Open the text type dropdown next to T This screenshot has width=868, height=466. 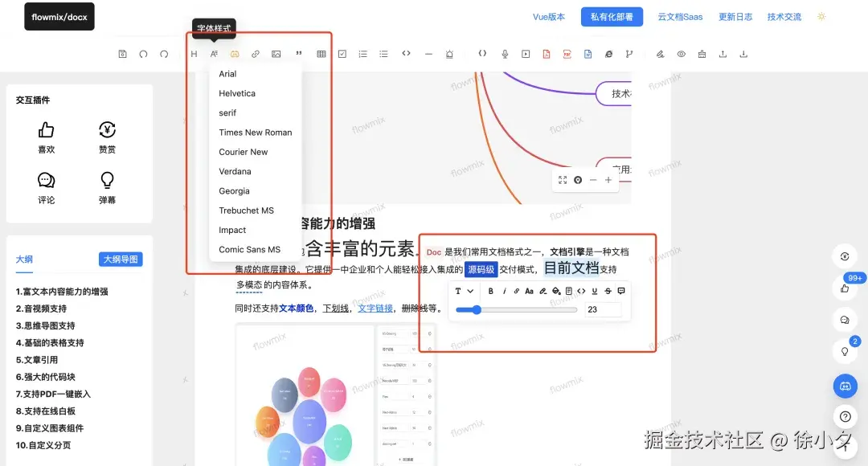tap(470, 292)
